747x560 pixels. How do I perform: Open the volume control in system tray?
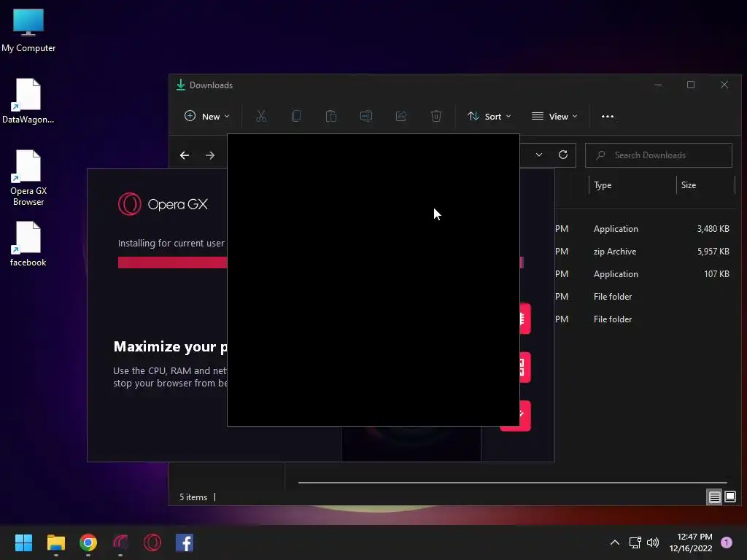(653, 542)
